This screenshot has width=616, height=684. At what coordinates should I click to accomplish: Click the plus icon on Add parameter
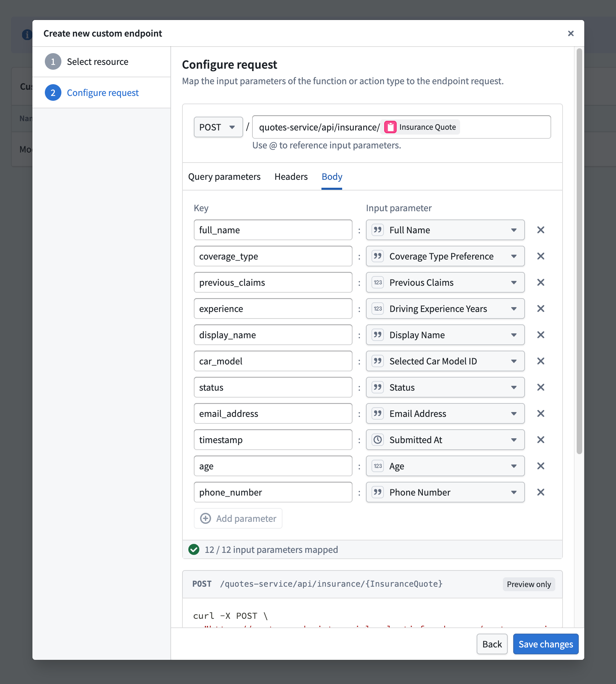[206, 518]
